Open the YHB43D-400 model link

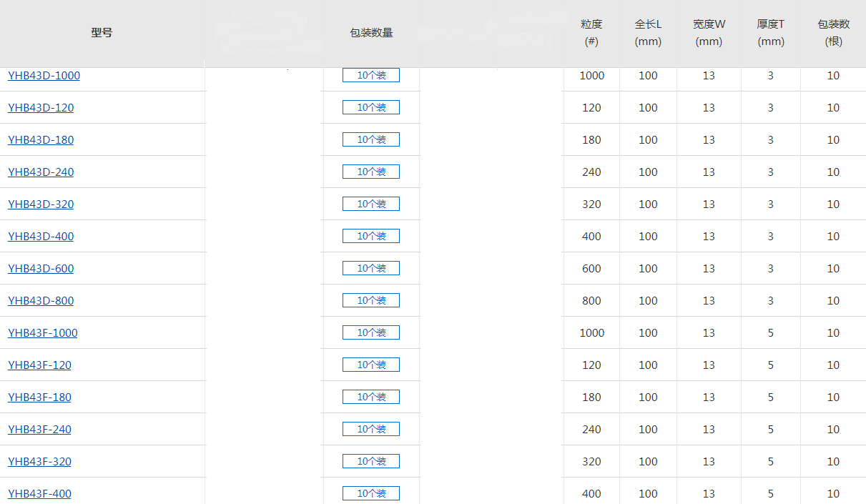pos(41,237)
